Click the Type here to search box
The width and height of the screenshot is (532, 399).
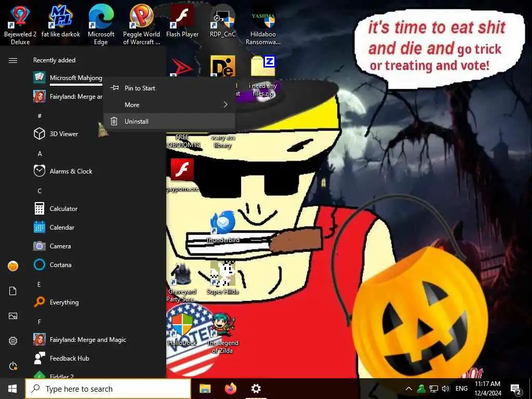tap(108, 389)
